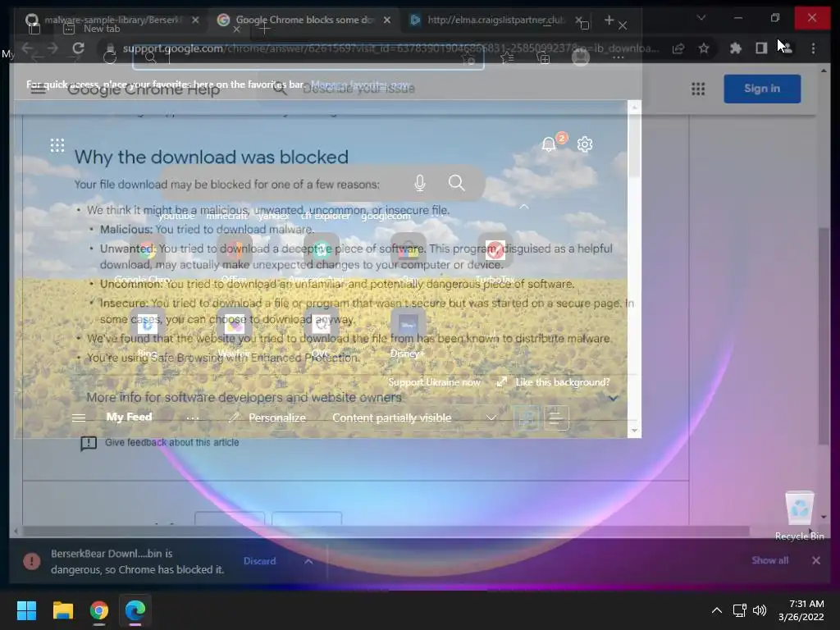Open a new Chrome tab
This screenshot has height=630, width=840.
[609, 20]
